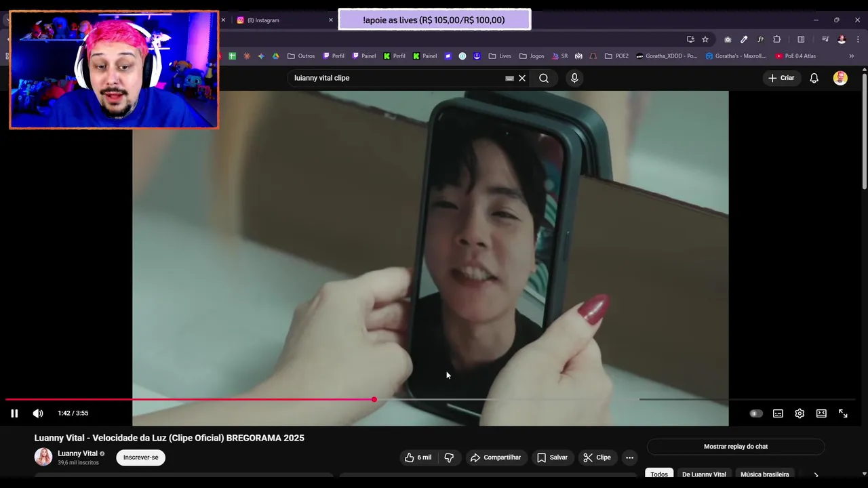
Task: Click the 1:42 / 3:55 time display
Action: (73, 413)
